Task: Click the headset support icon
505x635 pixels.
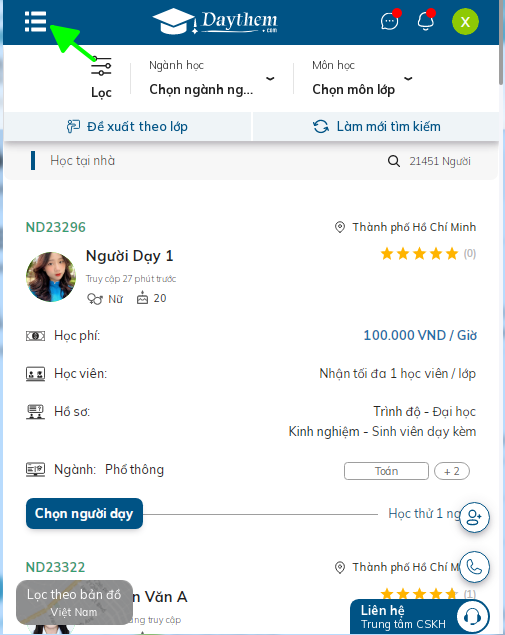Action: click(x=472, y=617)
